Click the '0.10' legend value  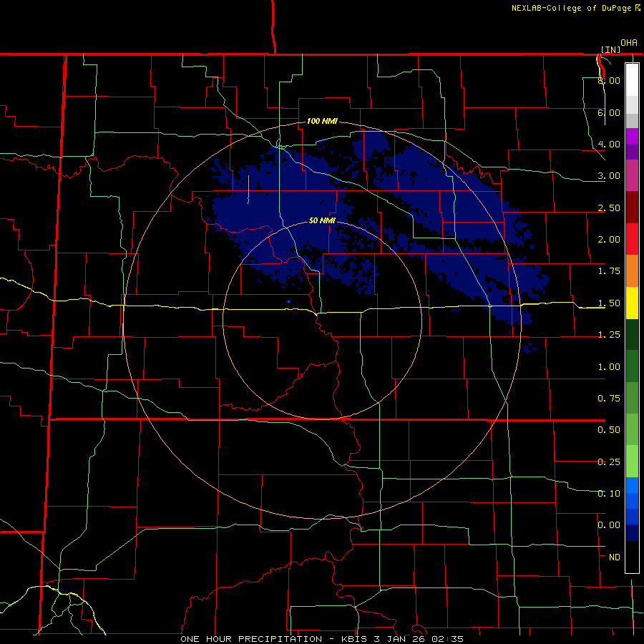[609, 494]
